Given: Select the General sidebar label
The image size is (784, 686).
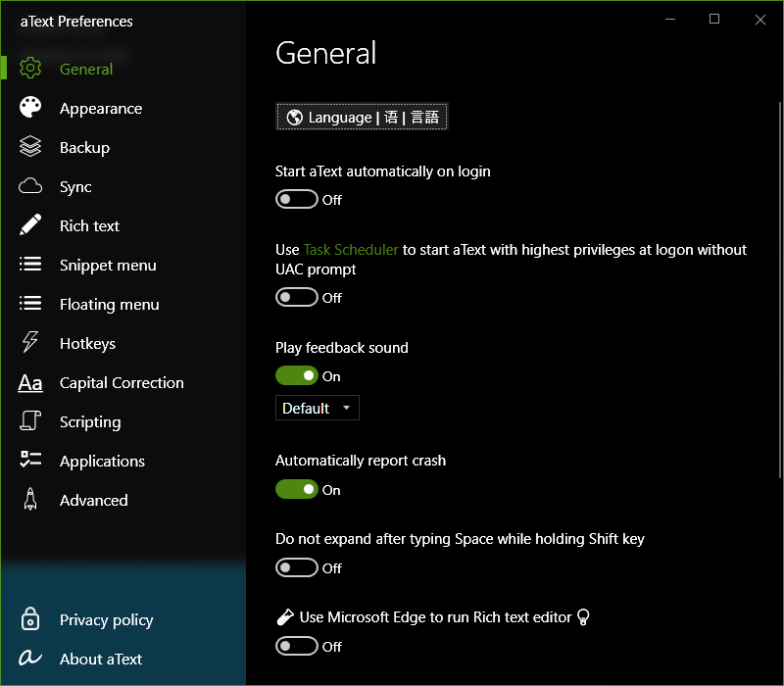Looking at the screenshot, I should click(x=86, y=69).
